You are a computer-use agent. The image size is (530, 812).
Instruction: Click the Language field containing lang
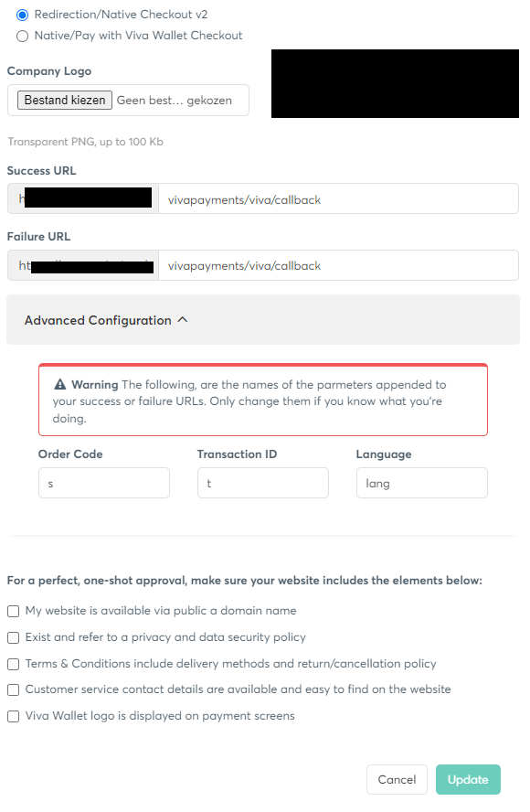pos(421,483)
